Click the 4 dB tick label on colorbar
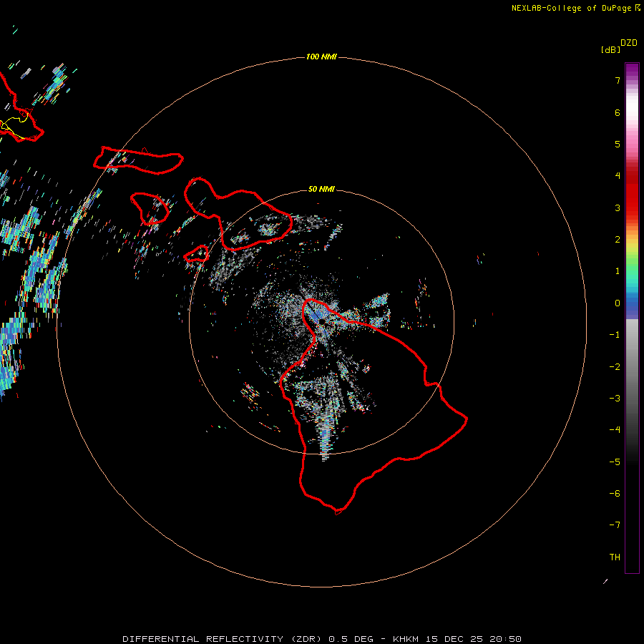This screenshot has width=644, height=644. (x=618, y=176)
